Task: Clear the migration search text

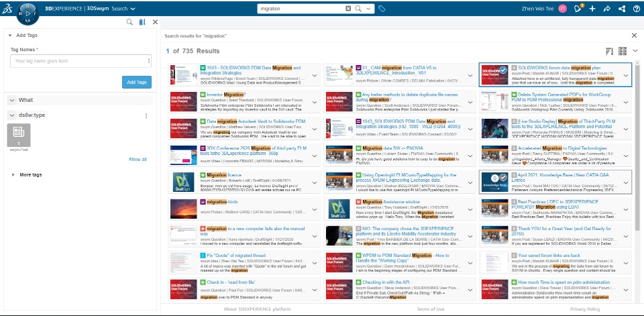Action: [348, 8]
